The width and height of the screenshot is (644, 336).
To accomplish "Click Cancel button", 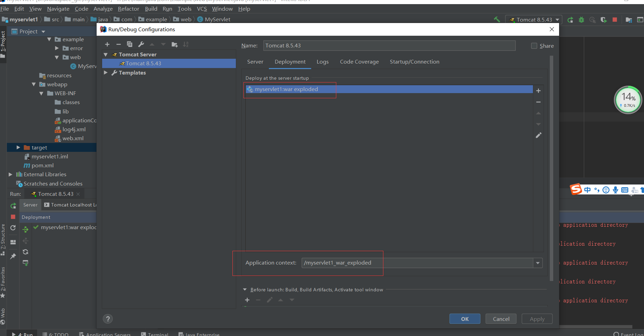I will click(501, 319).
